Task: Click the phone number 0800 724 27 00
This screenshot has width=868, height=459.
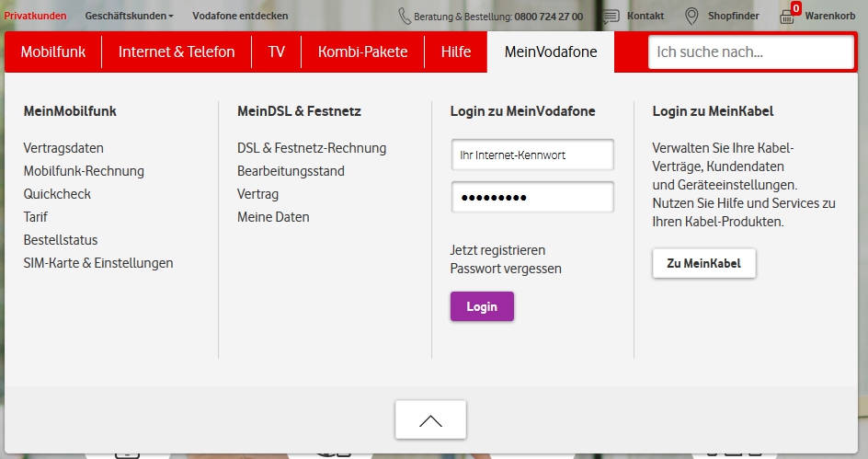Action: pos(549,17)
